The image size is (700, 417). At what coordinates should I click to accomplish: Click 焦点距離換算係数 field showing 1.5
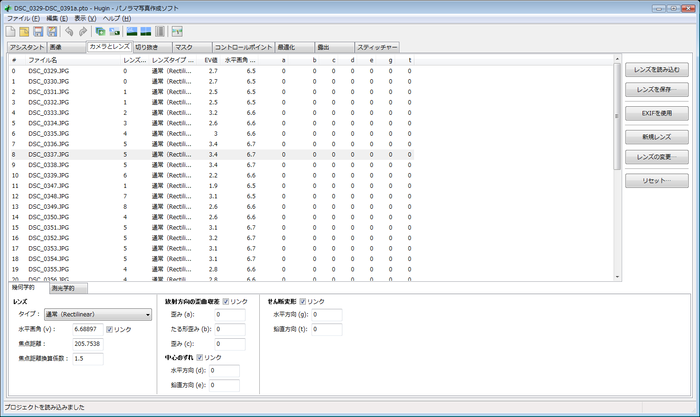[88, 359]
